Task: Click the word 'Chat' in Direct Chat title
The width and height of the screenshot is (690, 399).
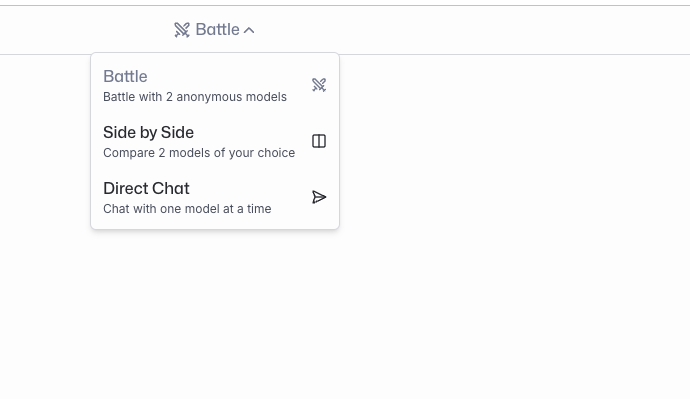Action: (x=171, y=188)
